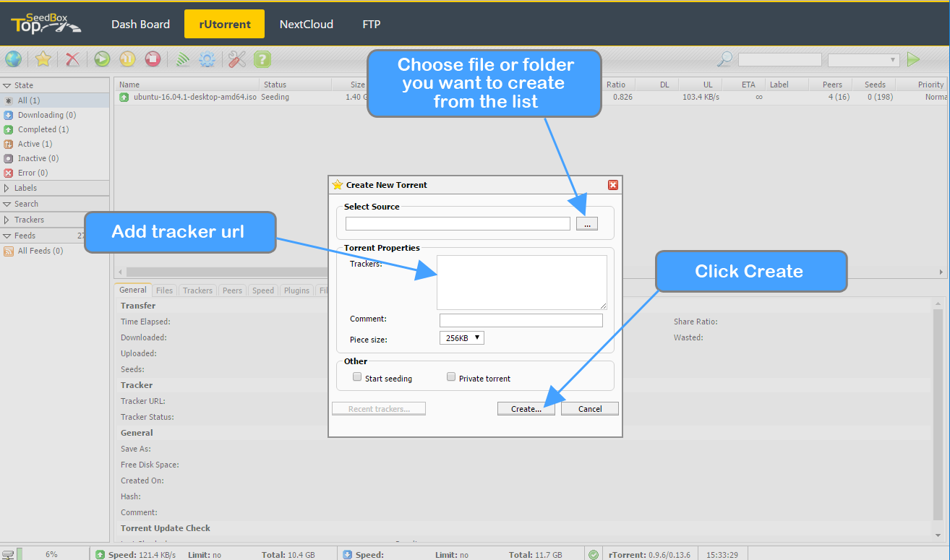This screenshot has height=560, width=950.
Task: Expand the Trackers section in sidebar
Action: (x=29, y=220)
